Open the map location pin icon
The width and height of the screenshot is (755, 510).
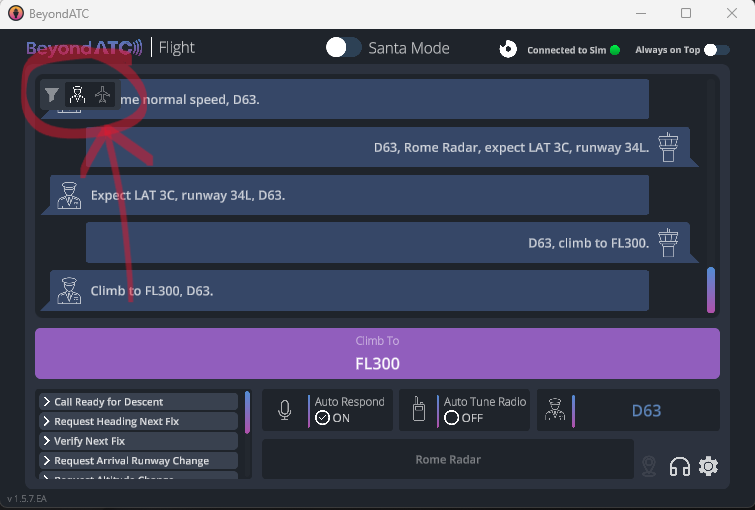tap(649, 466)
